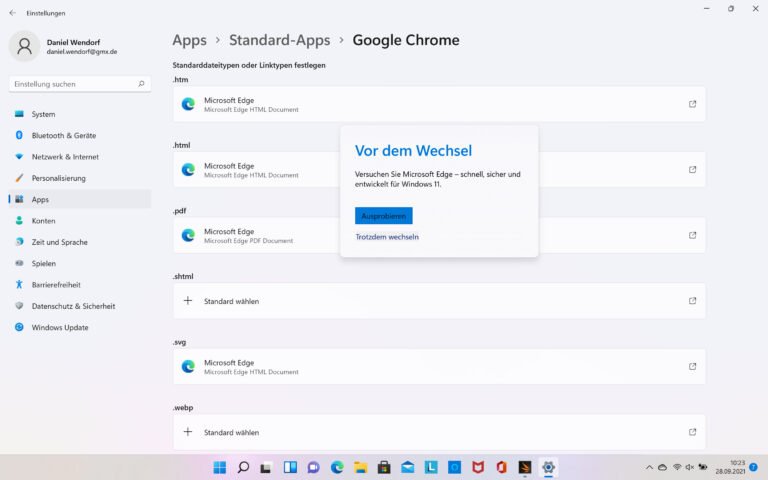The width and height of the screenshot is (768, 480).
Task: Open Barrierefreiheit settings
Action: coord(80,285)
